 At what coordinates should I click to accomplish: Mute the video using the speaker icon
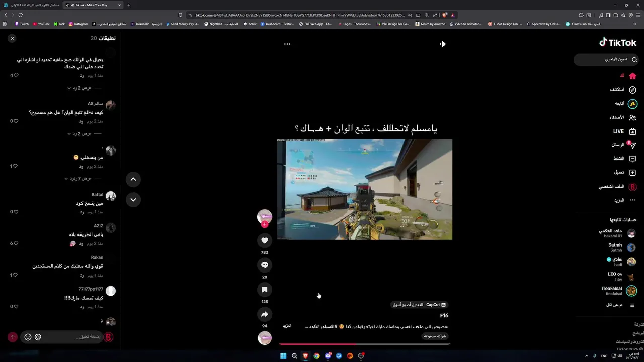coord(442,44)
